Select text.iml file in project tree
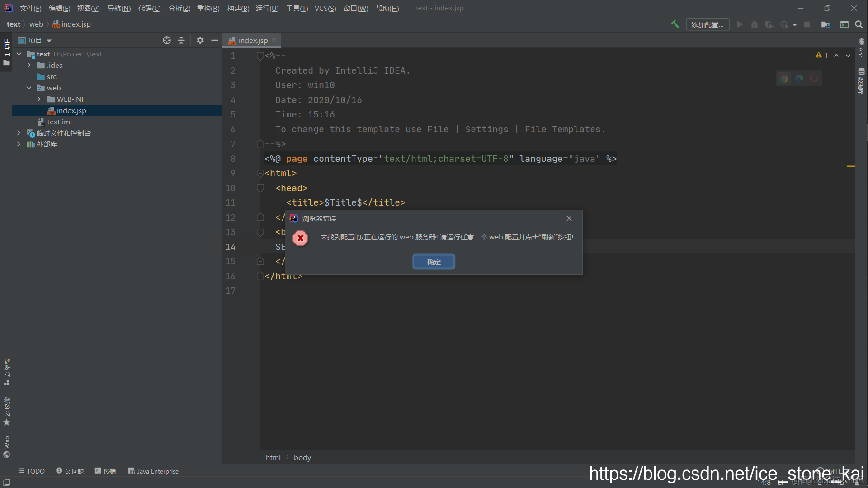Viewport: 868px width, 488px height. (59, 122)
